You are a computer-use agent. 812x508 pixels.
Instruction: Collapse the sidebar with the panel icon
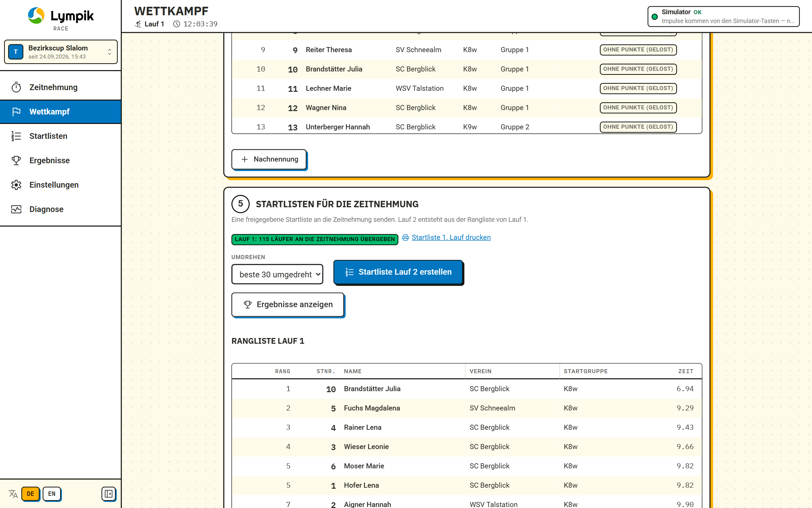tap(109, 494)
